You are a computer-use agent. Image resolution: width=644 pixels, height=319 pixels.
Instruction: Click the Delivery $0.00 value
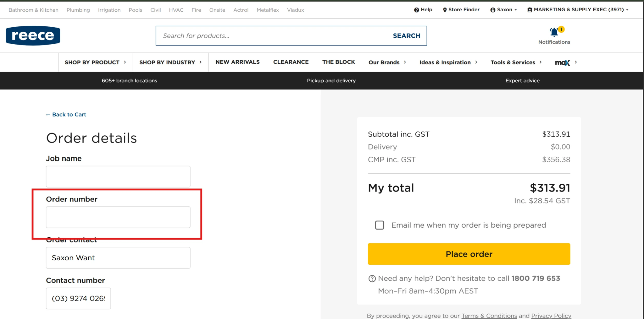pyautogui.click(x=560, y=147)
